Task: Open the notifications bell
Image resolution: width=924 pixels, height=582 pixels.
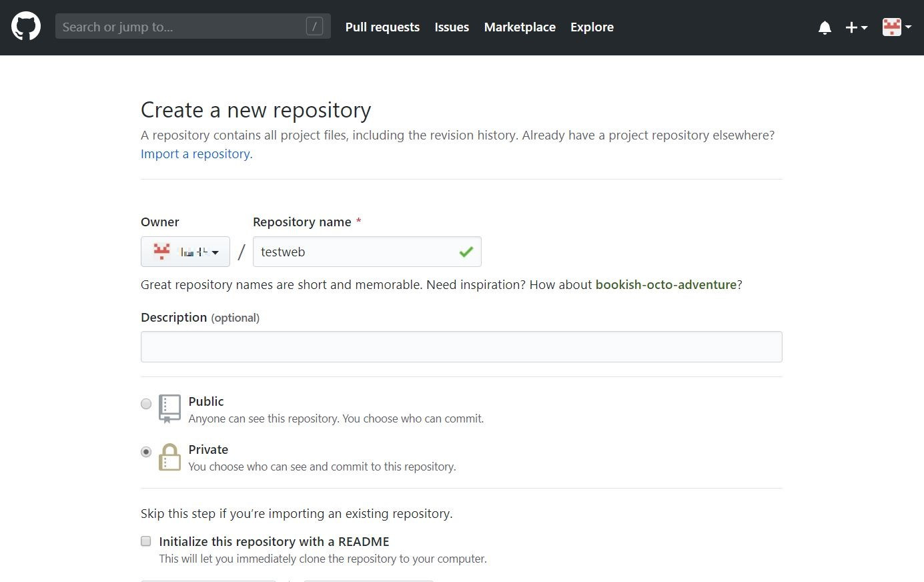Action: pyautogui.click(x=825, y=27)
